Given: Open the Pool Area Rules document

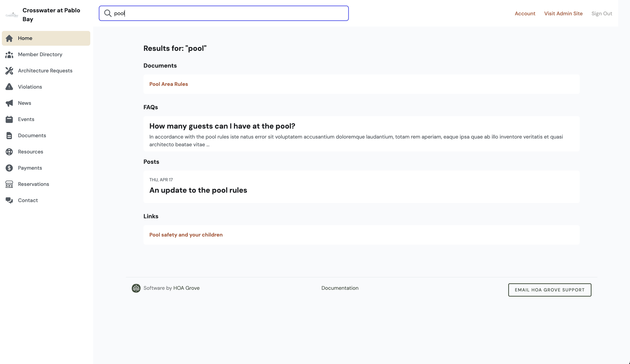Looking at the screenshot, I should [169, 84].
